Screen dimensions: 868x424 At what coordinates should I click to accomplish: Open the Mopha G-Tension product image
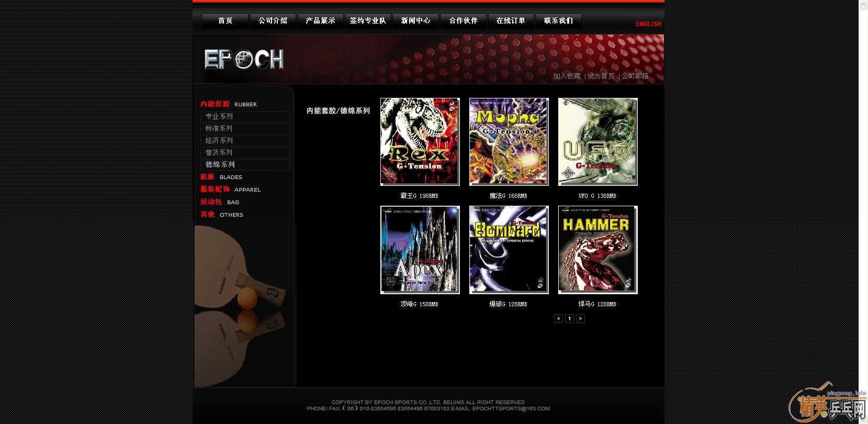[509, 142]
